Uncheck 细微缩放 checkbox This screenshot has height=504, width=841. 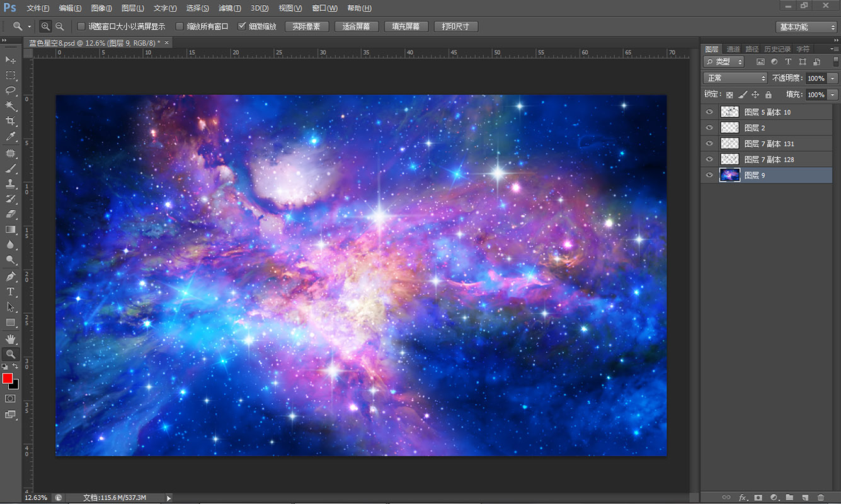click(x=242, y=26)
